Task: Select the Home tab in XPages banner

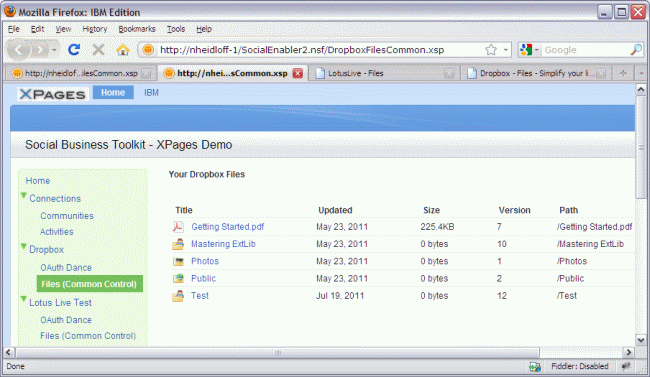Action: [x=113, y=92]
